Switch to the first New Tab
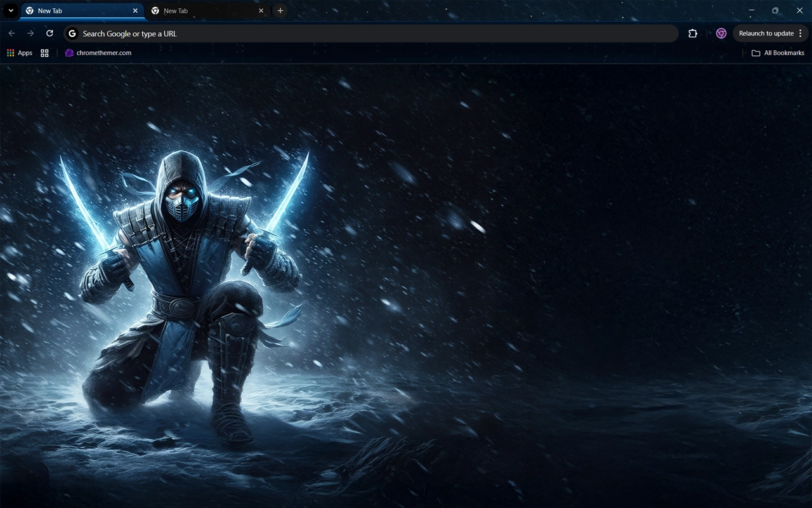The width and height of the screenshot is (812, 508). [82, 11]
